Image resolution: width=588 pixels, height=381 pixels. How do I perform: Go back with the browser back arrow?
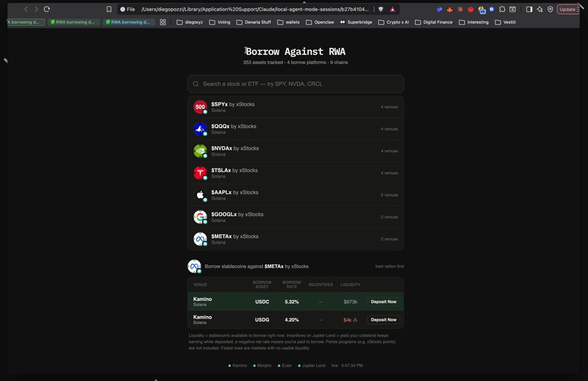tap(26, 10)
